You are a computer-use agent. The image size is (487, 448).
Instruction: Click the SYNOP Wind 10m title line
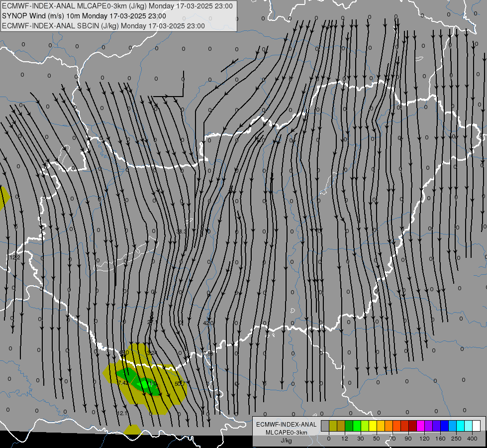84,16
